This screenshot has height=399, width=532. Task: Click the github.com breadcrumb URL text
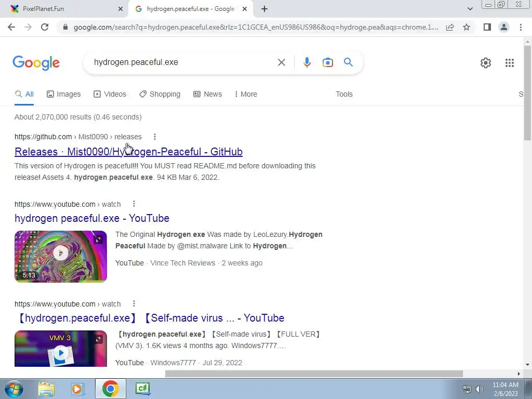tap(78, 137)
